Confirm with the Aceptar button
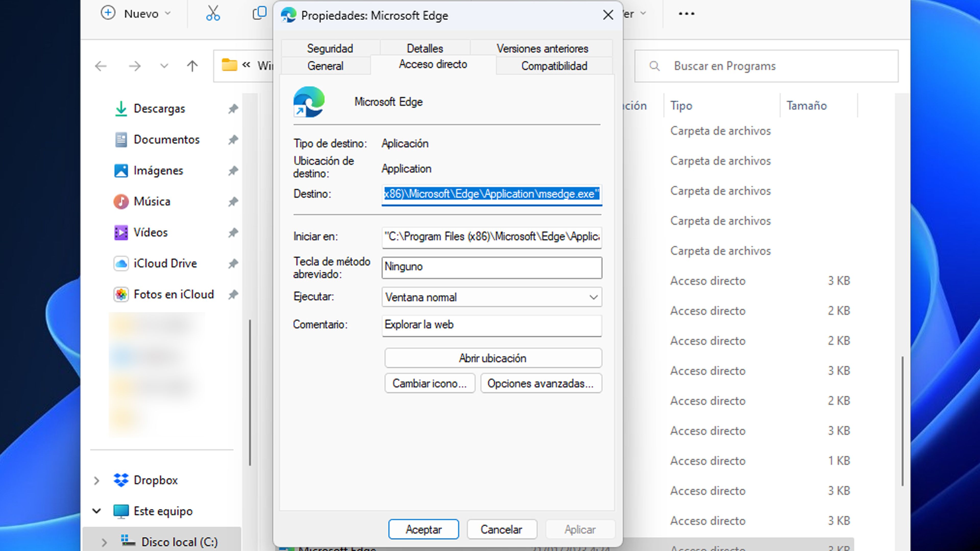The image size is (980, 551). [x=423, y=529]
